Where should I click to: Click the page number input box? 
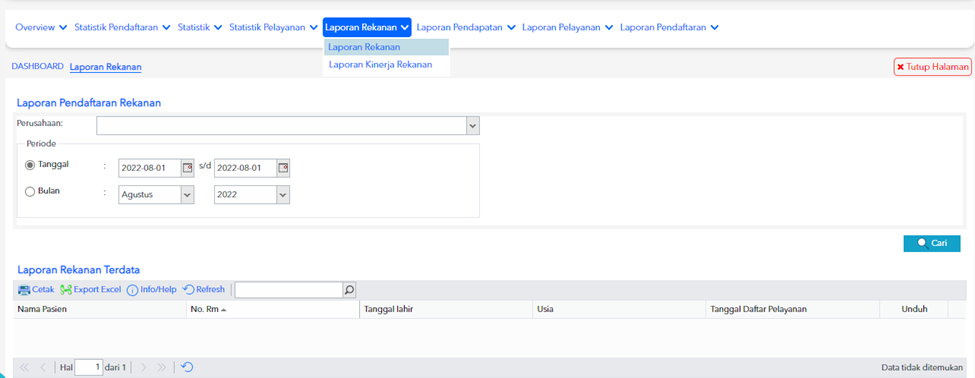[89, 367]
